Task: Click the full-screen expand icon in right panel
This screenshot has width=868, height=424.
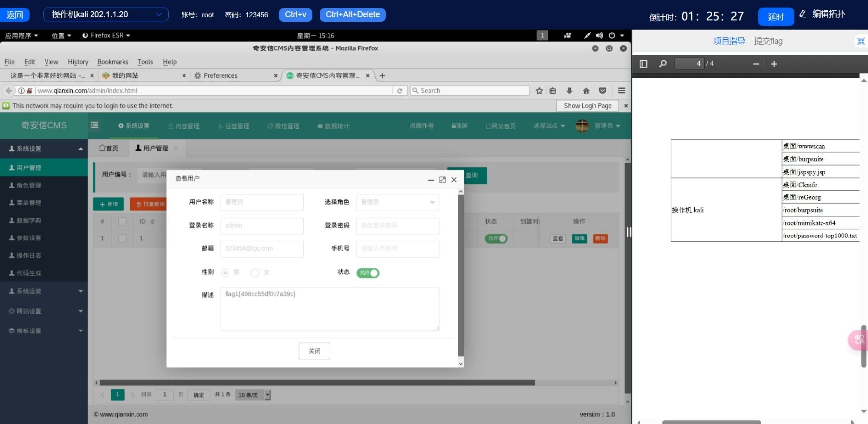Action: click(861, 41)
